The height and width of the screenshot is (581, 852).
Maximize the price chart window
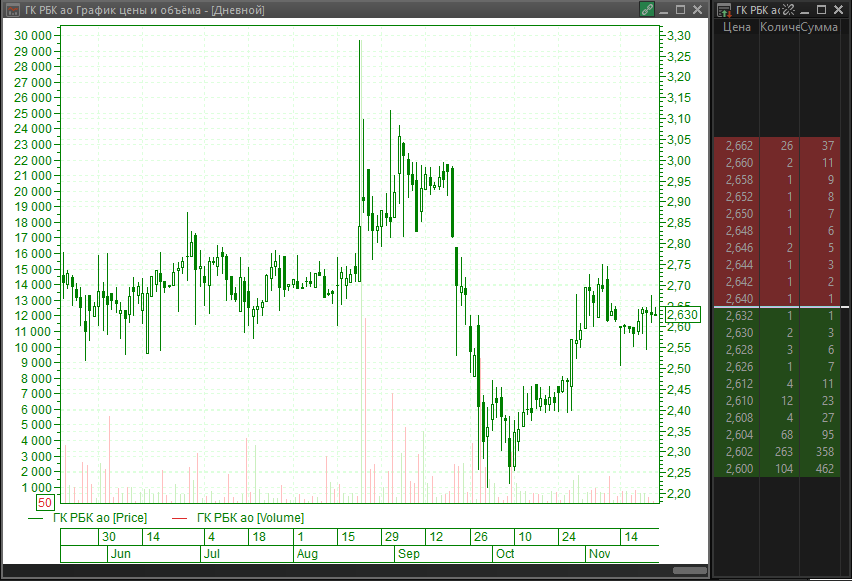(681, 9)
